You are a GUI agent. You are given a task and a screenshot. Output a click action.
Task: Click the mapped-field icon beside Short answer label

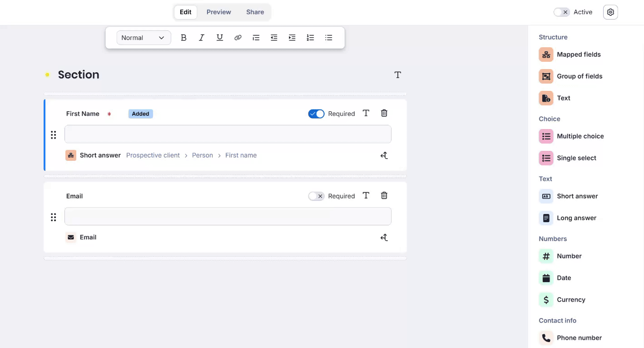[x=71, y=155]
